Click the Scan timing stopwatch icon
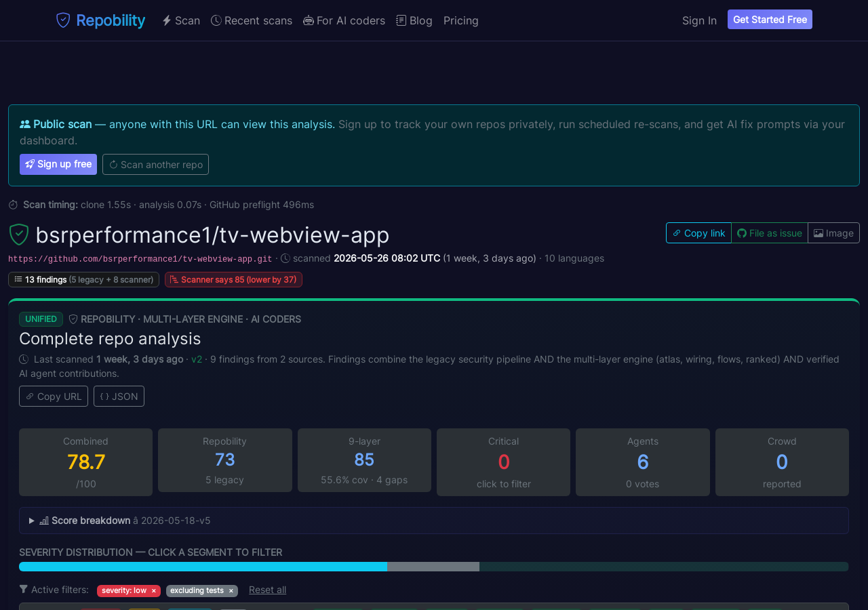This screenshot has width=868, height=610. click(13, 205)
